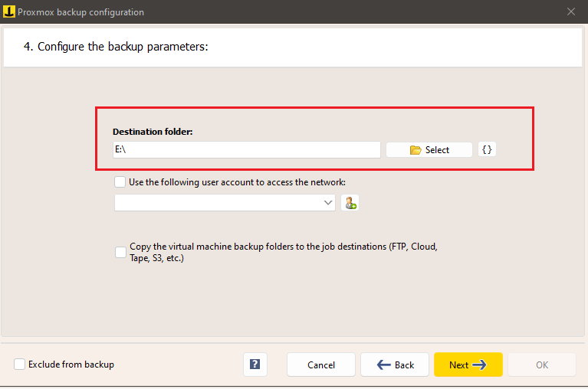Enable 'Use the following user account' checkbox

point(120,182)
